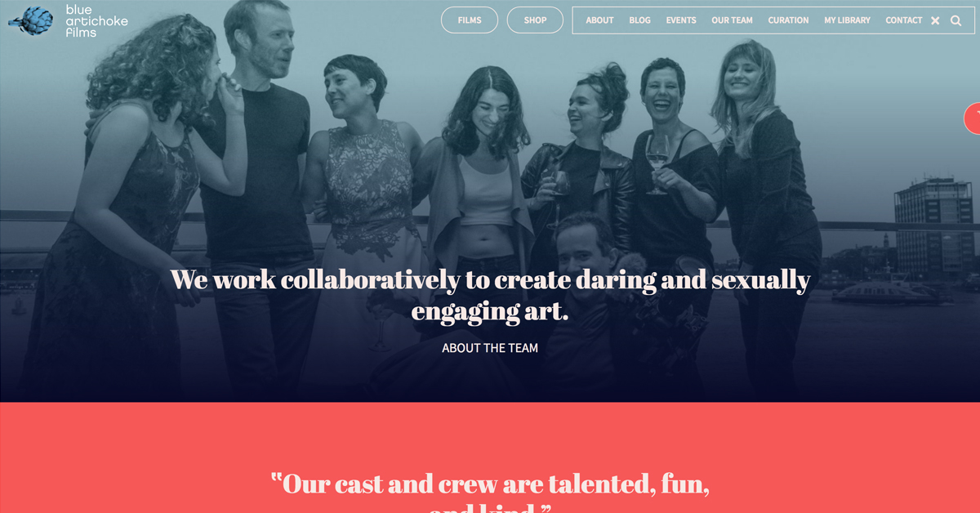Close the expanded menu with the X icon

pyautogui.click(x=935, y=20)
